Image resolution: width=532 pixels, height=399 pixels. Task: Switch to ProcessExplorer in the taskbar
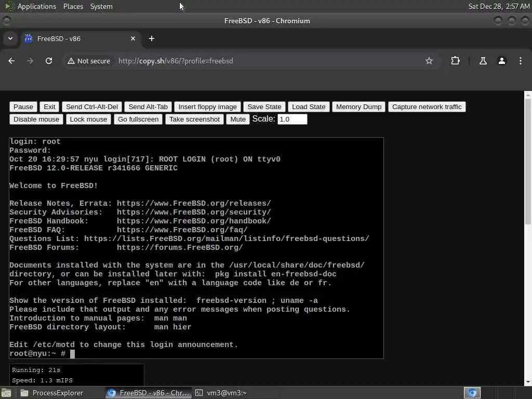[52, 393]
